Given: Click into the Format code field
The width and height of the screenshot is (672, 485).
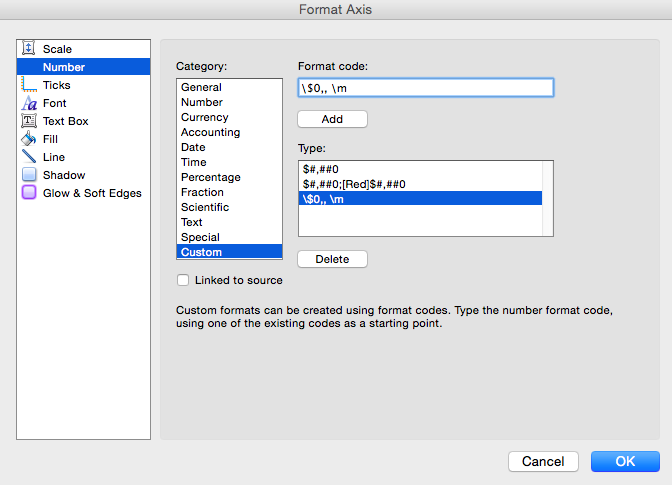Looking at the screenshot, I should (x=425, y=88).
